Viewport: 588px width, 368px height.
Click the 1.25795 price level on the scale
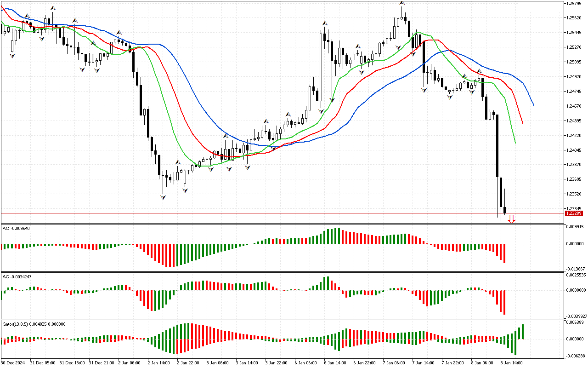coord(575,3)
